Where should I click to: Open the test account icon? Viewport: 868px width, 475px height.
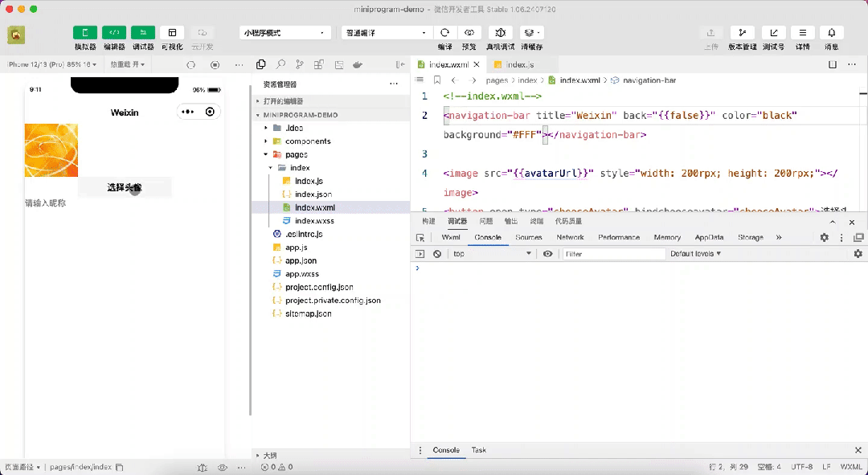[773, 33]
